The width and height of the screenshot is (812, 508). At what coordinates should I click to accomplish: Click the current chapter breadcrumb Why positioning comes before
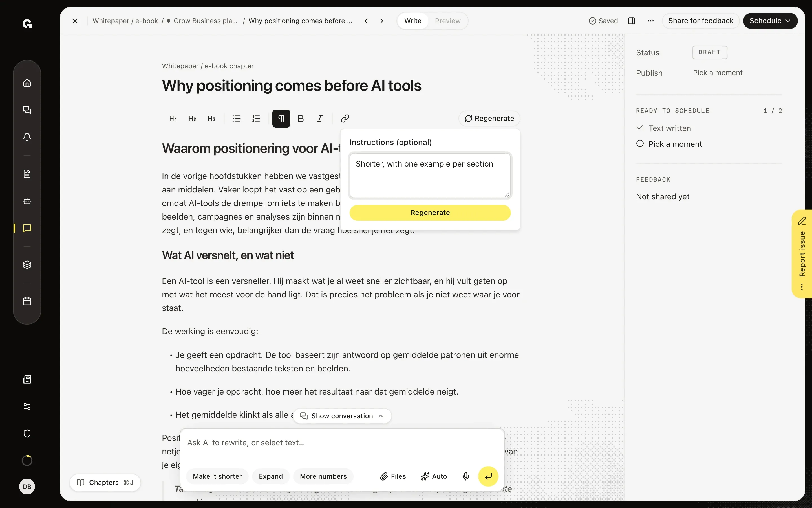(300, 21)
